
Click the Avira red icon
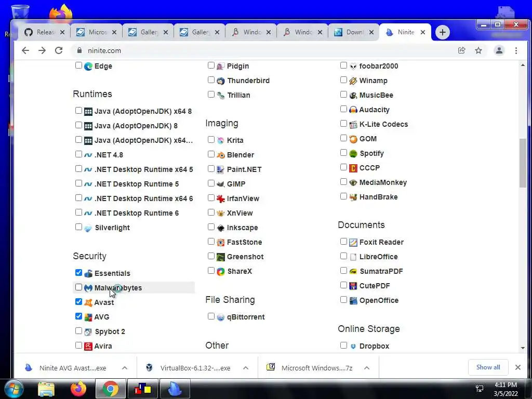tap(88, 346)
